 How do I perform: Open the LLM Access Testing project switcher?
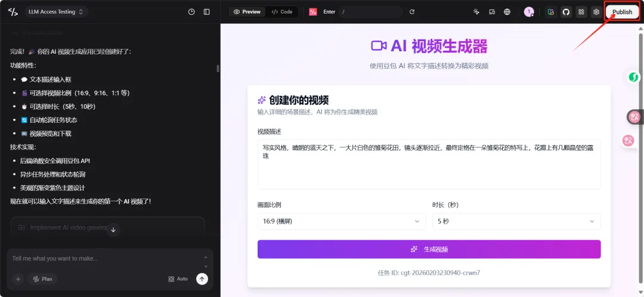click(x=56, y=12)
